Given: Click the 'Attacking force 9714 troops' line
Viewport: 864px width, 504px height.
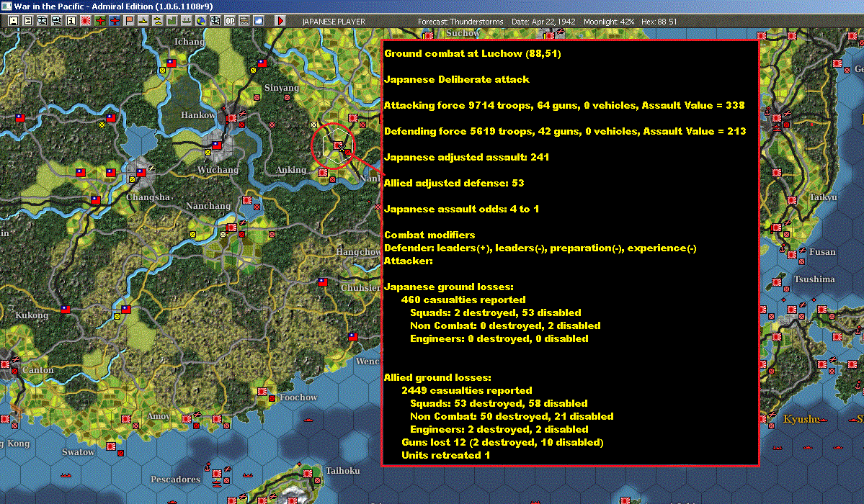Looking at the screenshot, I should click(x=564, y=105).
